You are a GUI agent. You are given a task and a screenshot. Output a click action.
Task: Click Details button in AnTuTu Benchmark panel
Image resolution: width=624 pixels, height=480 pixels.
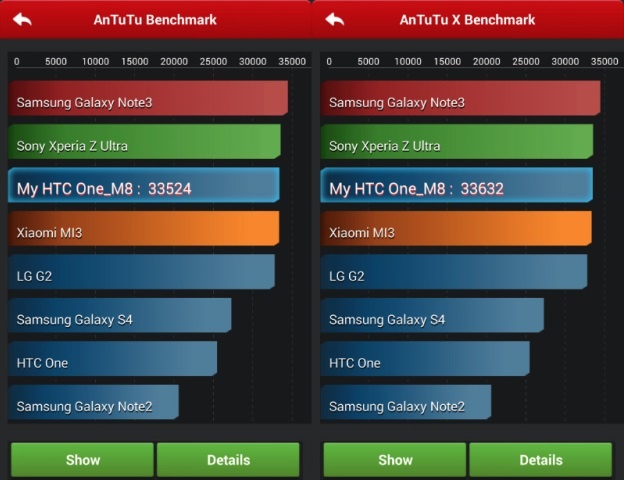click(228, 460)
